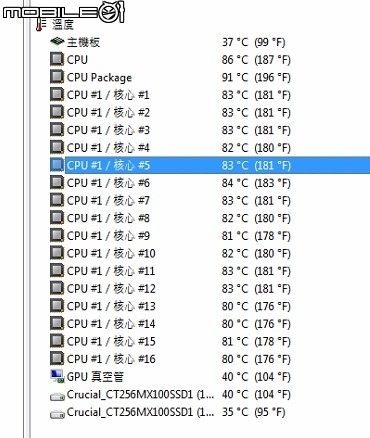Click the chip icon for 核心 #16
Image resolution: width=370 pixels, height=438 pixels.
(x=57, y=359)
